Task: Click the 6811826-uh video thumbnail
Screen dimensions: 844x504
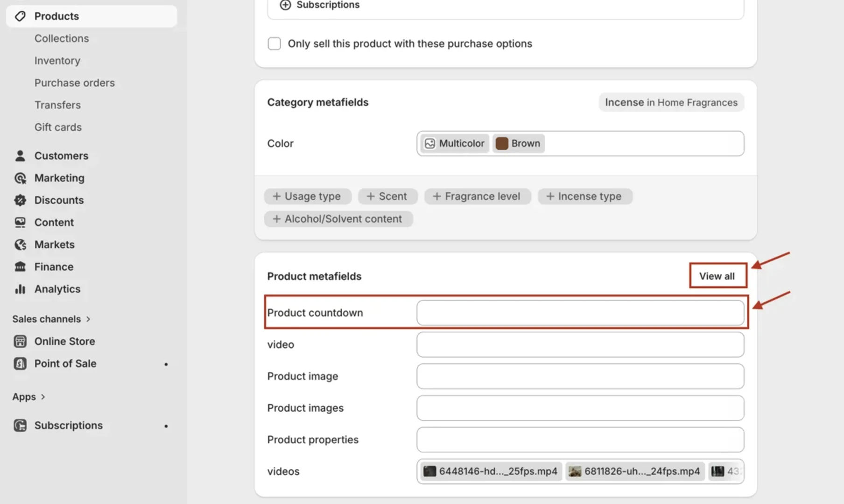Action: (575, 471)
